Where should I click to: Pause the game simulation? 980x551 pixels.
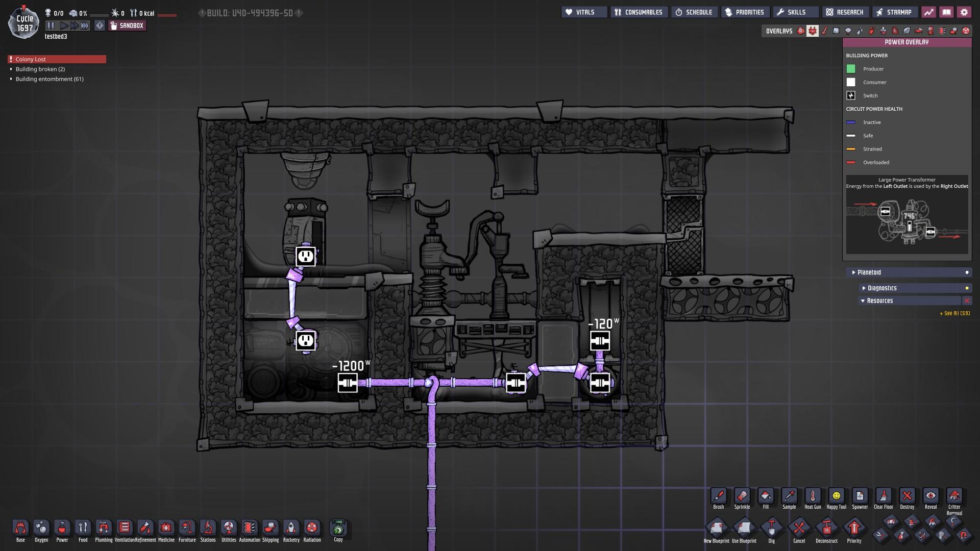coord(51,26)
